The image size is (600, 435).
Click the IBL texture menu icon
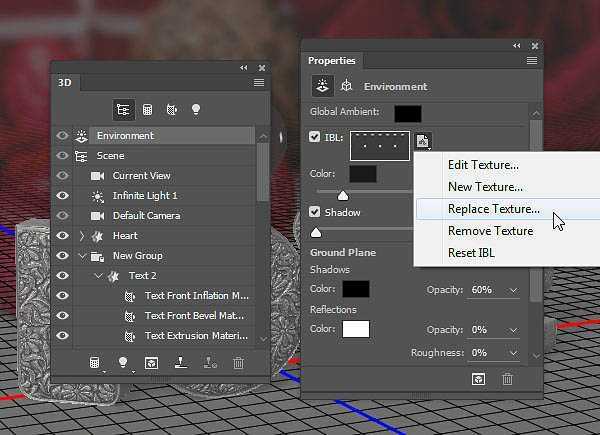[x=423, y=141]
